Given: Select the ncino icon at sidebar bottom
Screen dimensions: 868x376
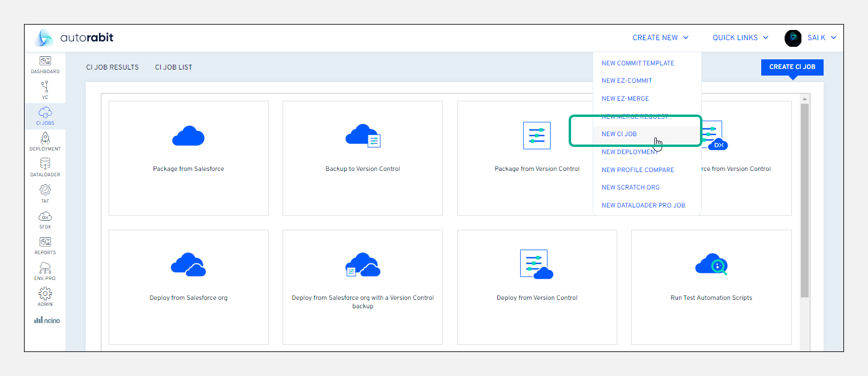Looking at the screenshot, I should click(x=44, y=319).
